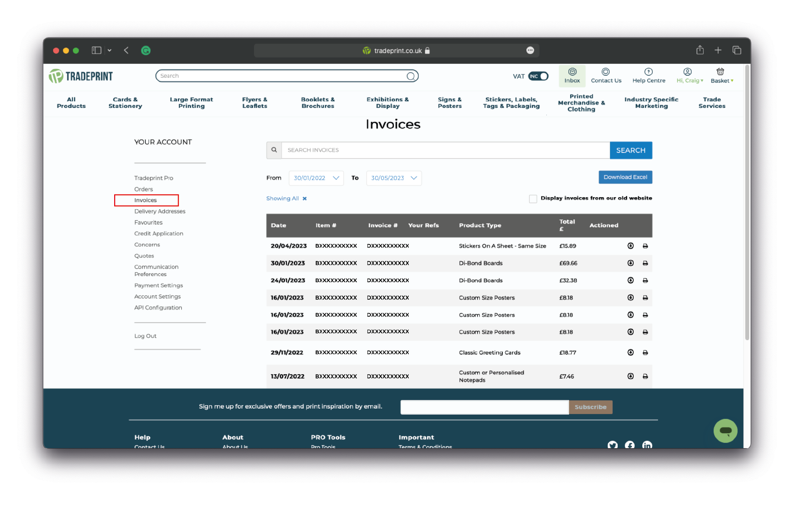Open the Help Centre
Screen dimensions: 812x512
(649, 76)
